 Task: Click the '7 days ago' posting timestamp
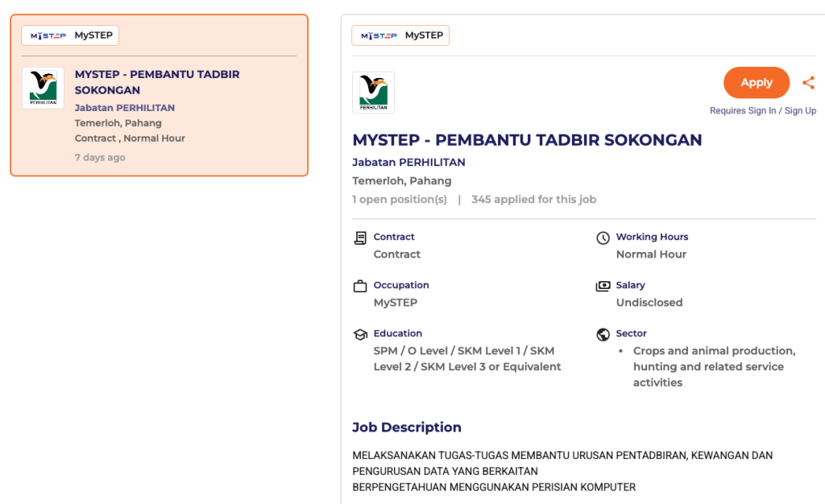tap(100, 158)
